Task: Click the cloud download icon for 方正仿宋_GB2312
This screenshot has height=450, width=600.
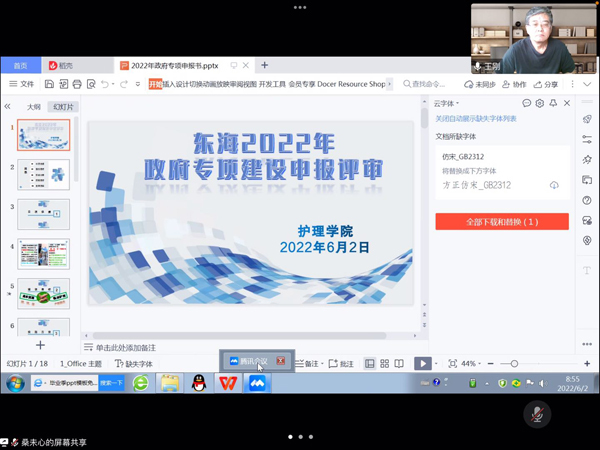Action: click(554, 185)
